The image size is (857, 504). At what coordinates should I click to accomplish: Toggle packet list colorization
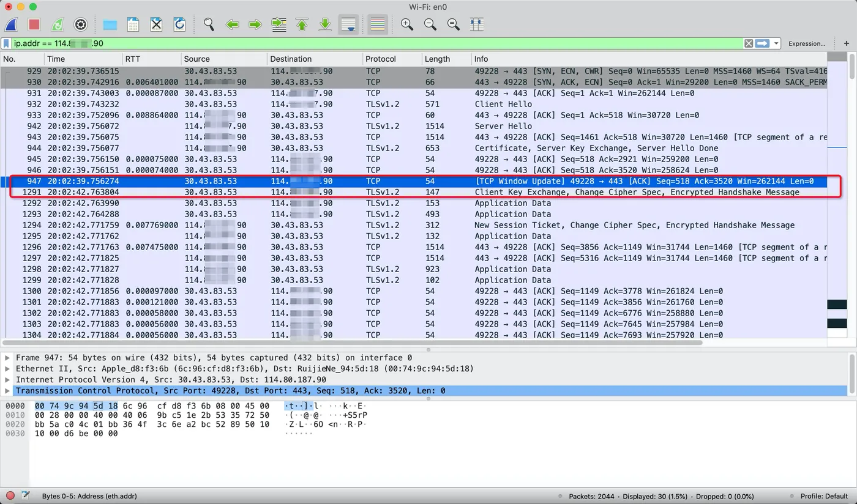(x=378, y=24)
